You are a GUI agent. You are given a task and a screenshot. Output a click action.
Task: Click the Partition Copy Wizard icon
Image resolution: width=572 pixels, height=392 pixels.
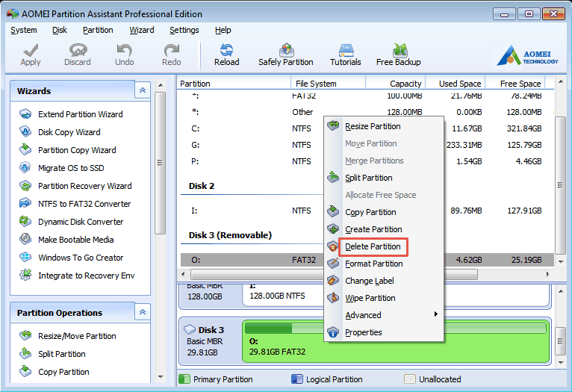(x=25, y=149)
